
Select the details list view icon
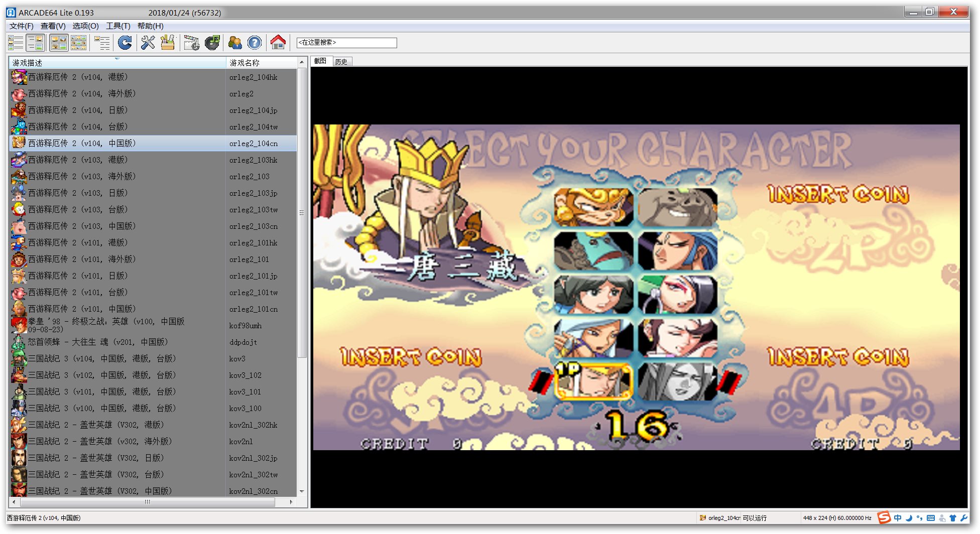[36, 43]
